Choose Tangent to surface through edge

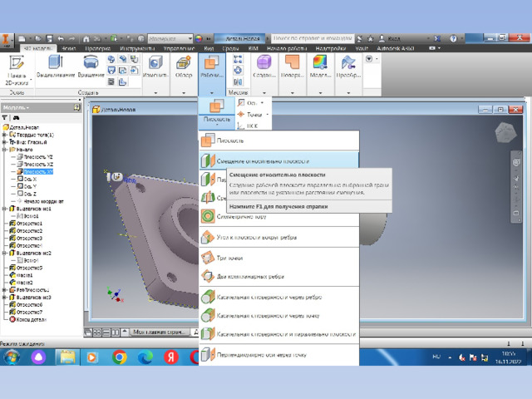279,298
